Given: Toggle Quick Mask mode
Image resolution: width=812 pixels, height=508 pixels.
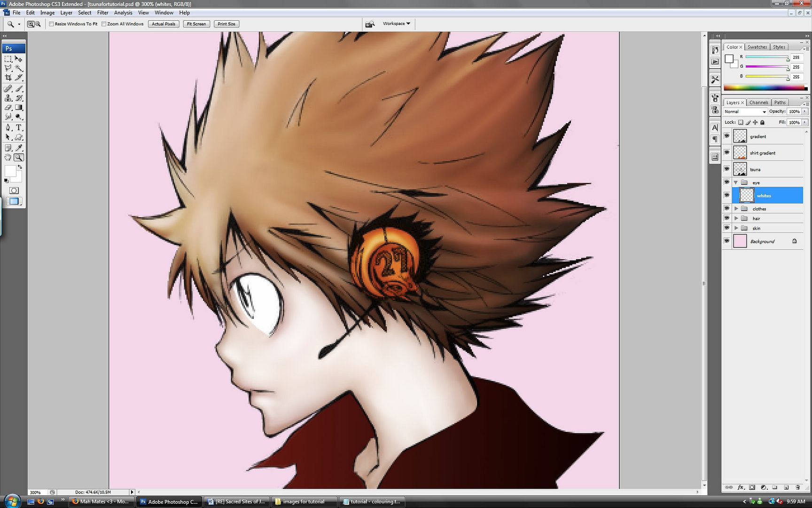Looking at the screenshot, I should [x=14, y=190].
